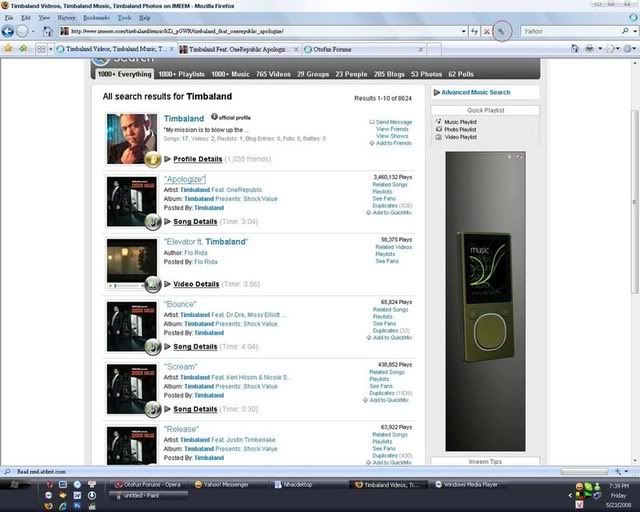Switch to Otofun Forums - Opera on taskbar

[x=149, y=485]
